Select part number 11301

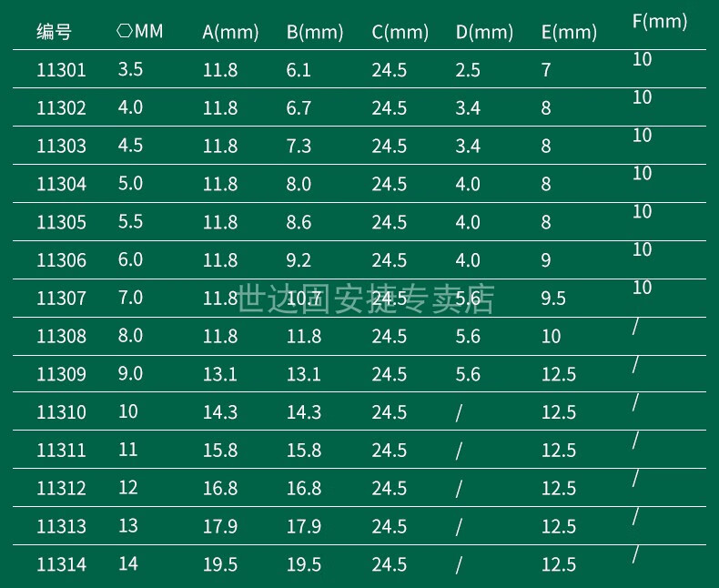[62, 70]
